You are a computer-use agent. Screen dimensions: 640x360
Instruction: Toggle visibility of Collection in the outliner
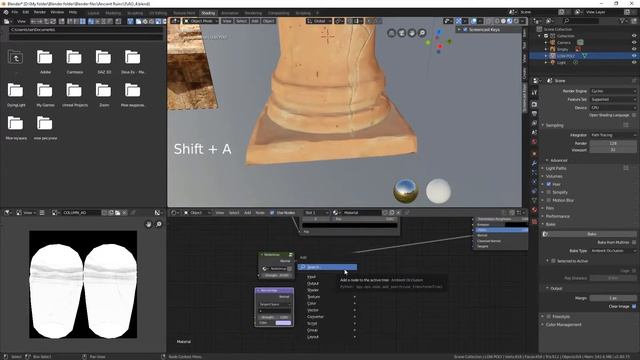point(634,36)
